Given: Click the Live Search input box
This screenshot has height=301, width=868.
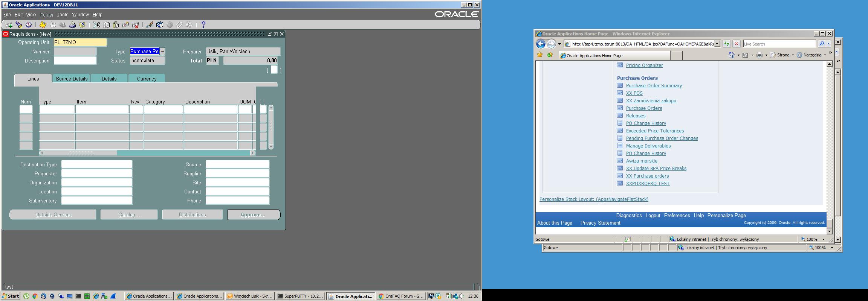Looking at the screenshot, I should [x=779, y=44].
